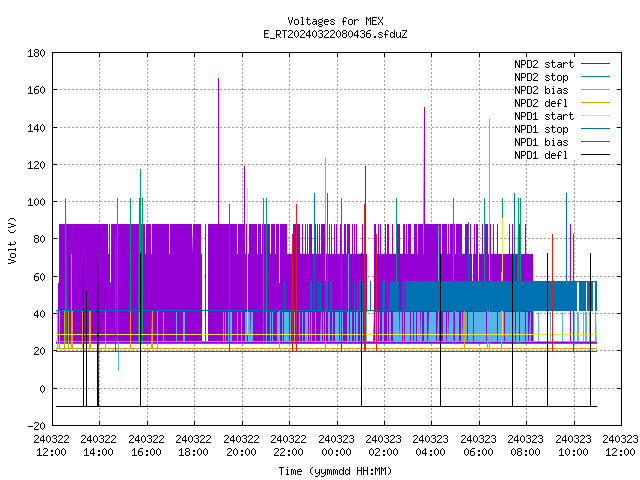
Task: Click the 140 tick on the Y axis
Action: tap(36, 128)
